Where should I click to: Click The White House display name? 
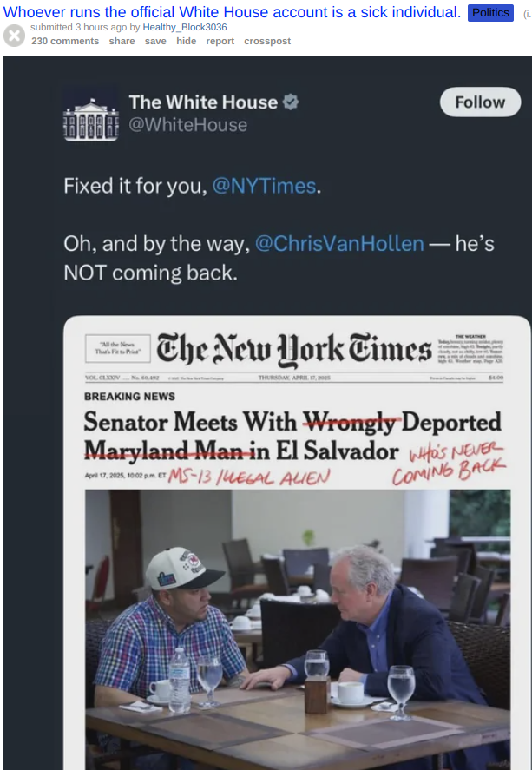click(203, 102)
